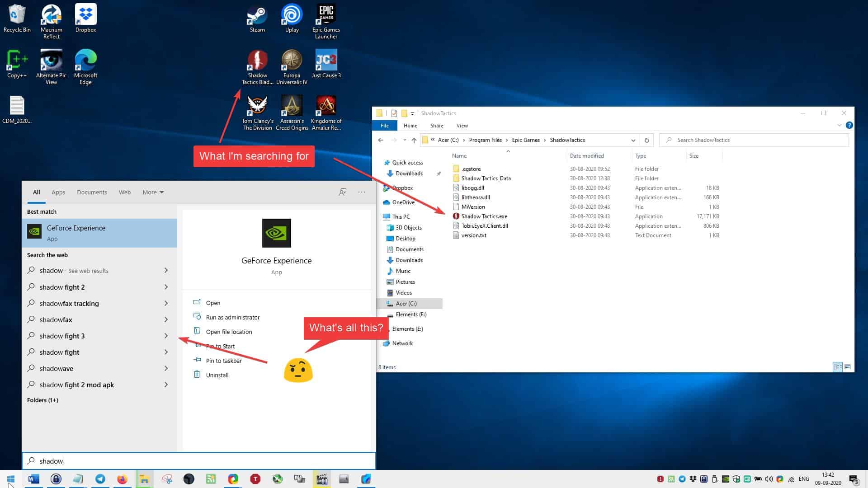Open the Explorer File menu

click(x=384, y=125)
